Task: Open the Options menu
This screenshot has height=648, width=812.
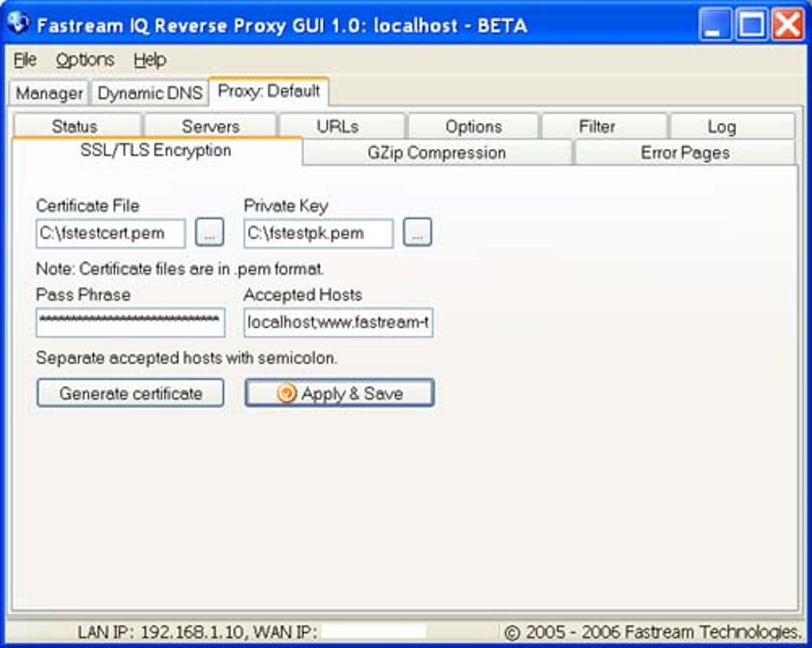Action: (85, 60)
